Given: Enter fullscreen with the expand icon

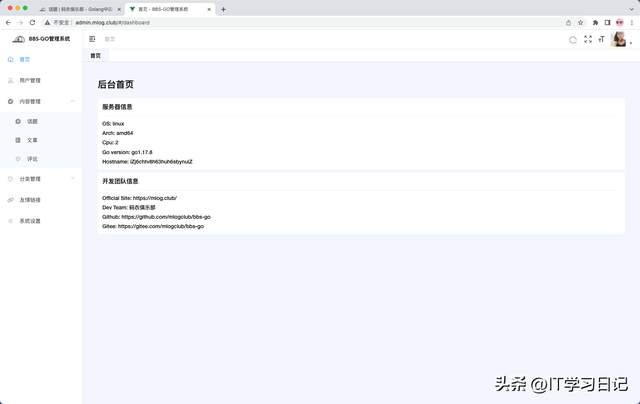Looking at the screenshot, I should click(588, 39).
